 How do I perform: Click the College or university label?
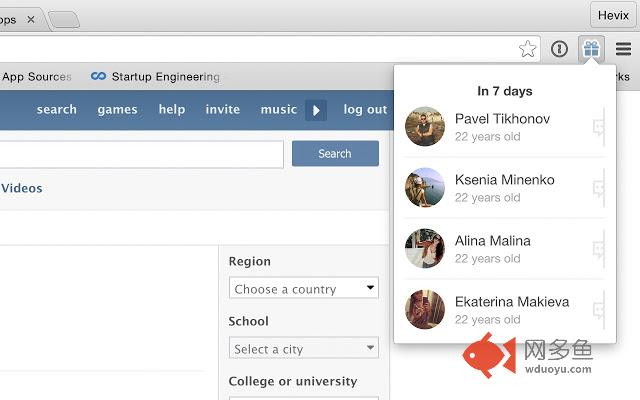293,381
